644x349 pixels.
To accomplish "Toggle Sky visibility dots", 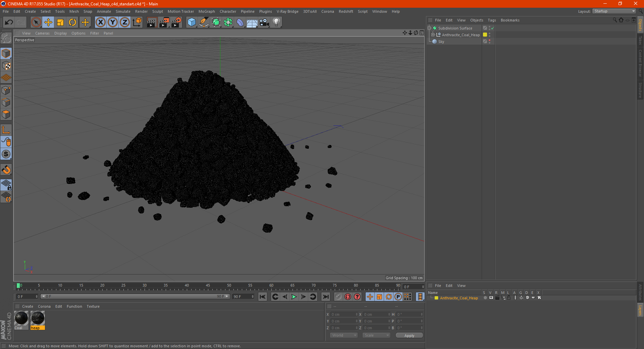I will [x=489, y=41].
